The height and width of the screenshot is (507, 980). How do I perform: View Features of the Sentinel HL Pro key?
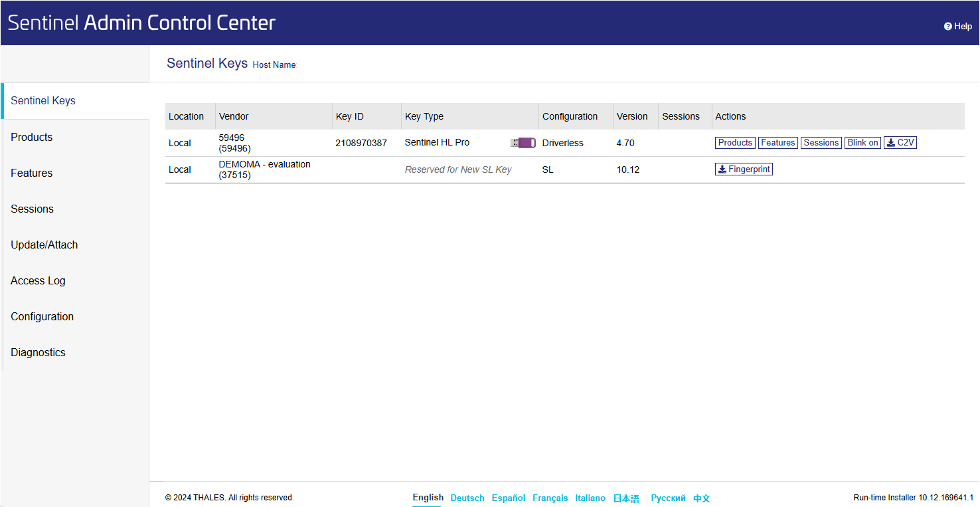(x=778, y=143)
